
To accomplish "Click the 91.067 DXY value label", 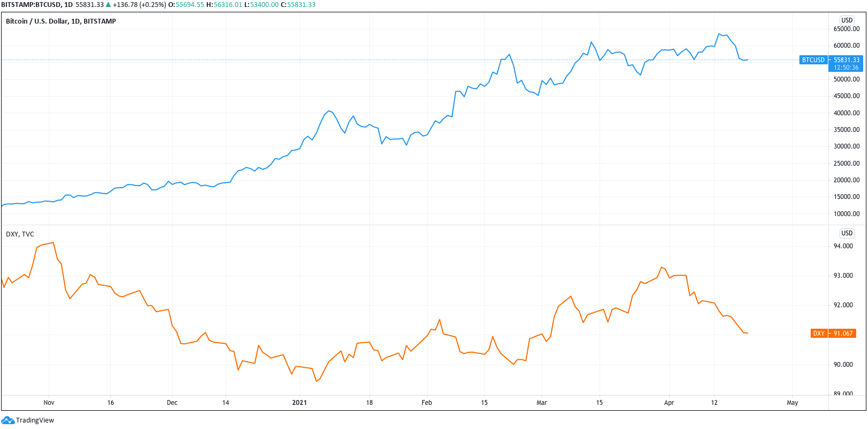I will pos(843,334).
